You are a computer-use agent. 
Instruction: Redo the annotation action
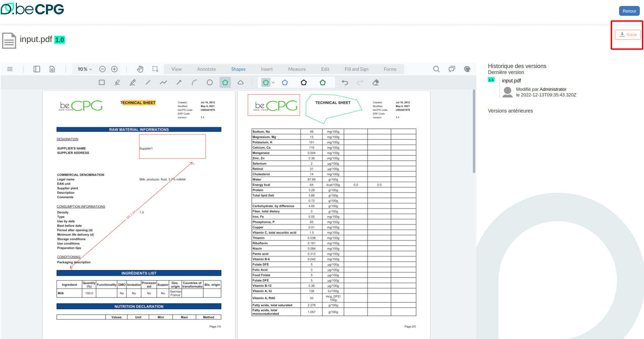(x=360, y=82)
